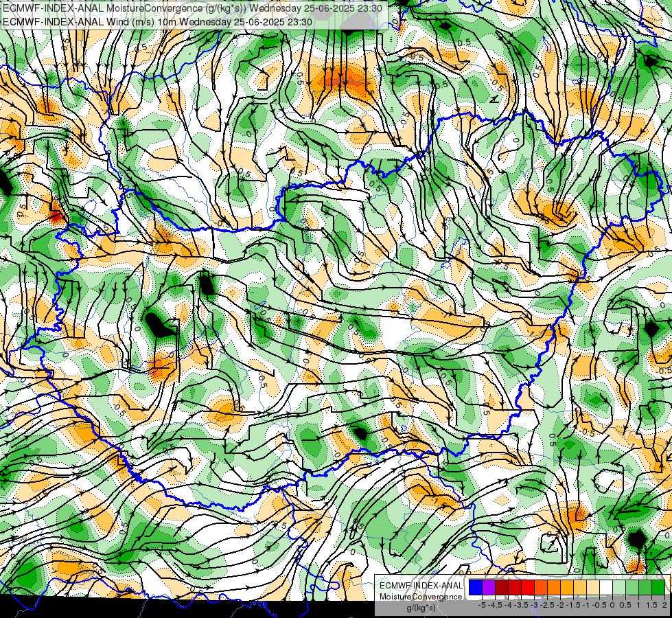The width and height of the screenshot is (672, 618).
Task: Click the legend unit g/(kg*s)
Action: pyautogui.click(x=421, y=608)
